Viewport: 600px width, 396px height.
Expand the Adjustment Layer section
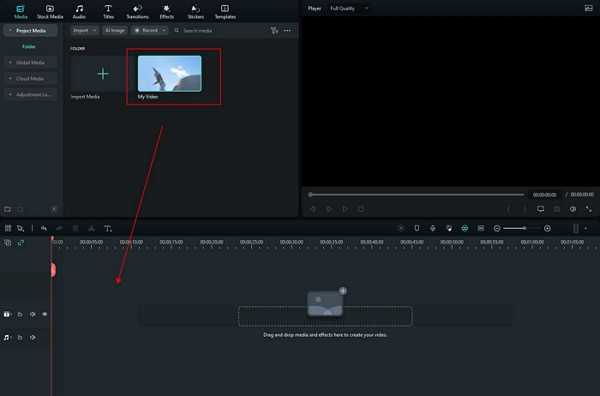click(x=30, y=95)
